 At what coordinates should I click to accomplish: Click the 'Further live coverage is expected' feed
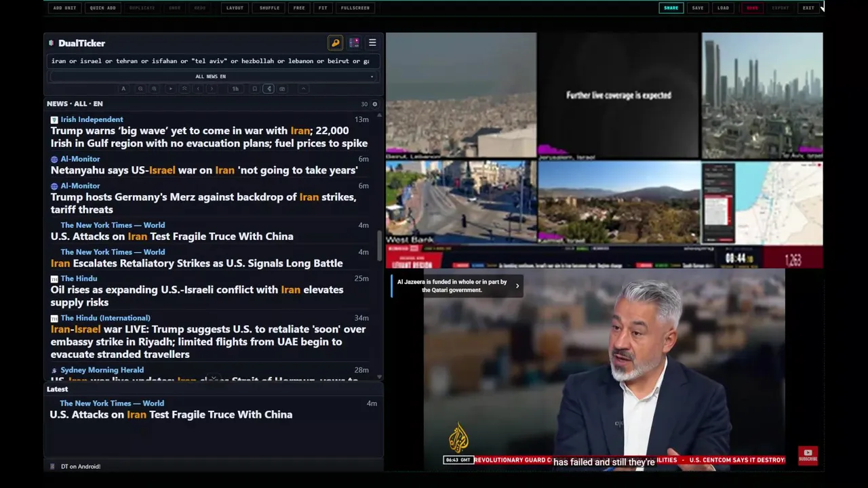click(618, 96)
